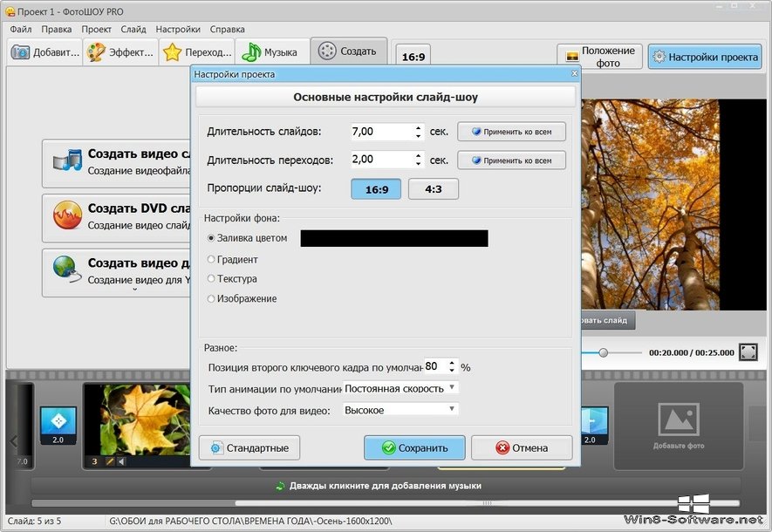Click the transition duration field 2,00
Screen dimensions: 772x532
[x=381, y=160]
